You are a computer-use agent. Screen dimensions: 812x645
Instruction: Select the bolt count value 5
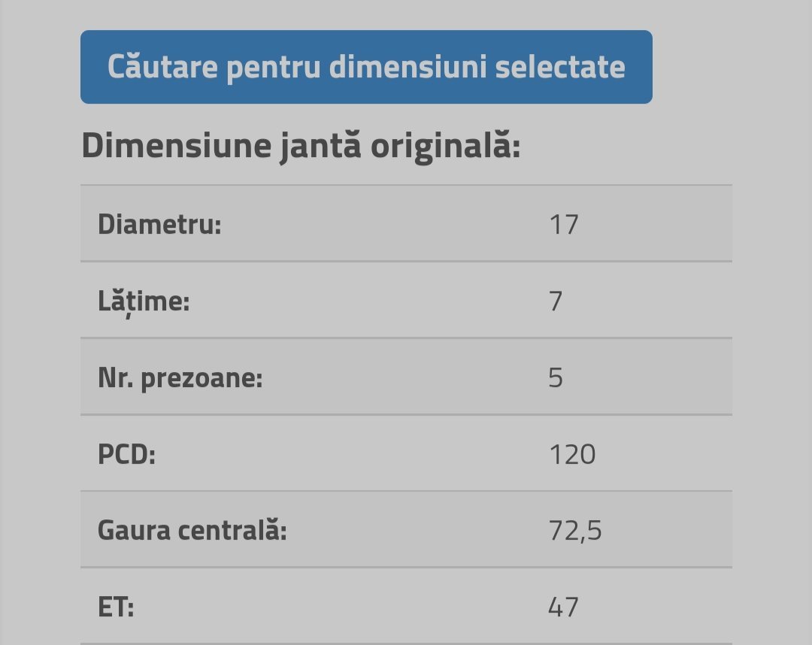tap(555, 378)
